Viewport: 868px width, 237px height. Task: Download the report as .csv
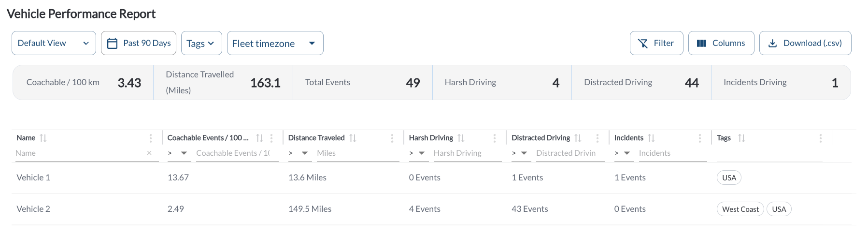point(805,43)
